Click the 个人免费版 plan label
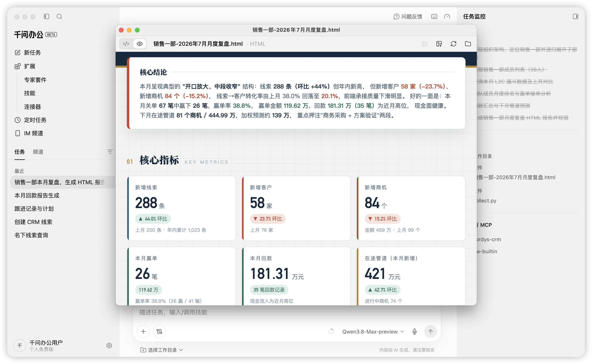The image size is (592, 364). [41, 349]
